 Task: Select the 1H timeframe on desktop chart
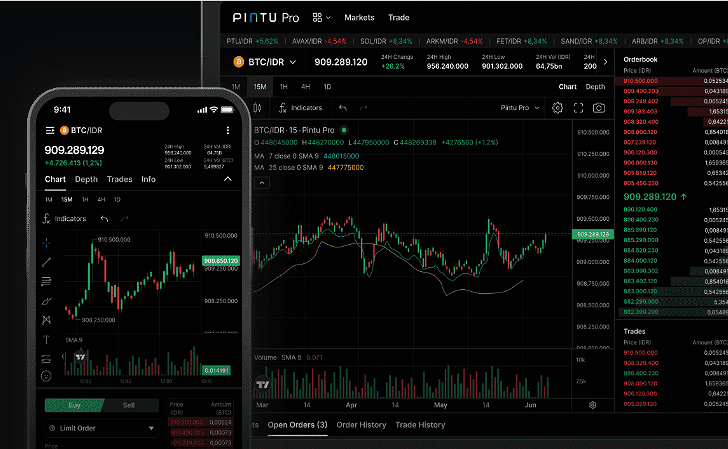(x=283, y=87)
